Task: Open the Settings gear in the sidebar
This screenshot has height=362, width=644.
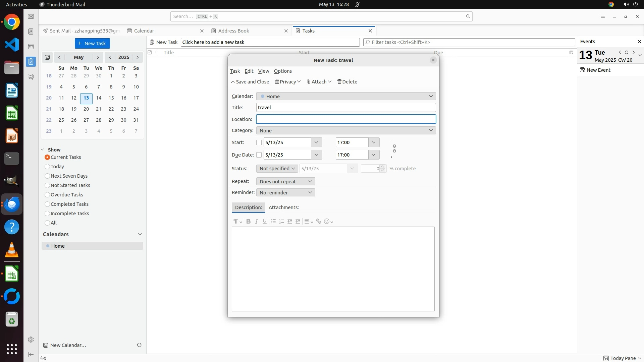Action: tap(31, 340)
